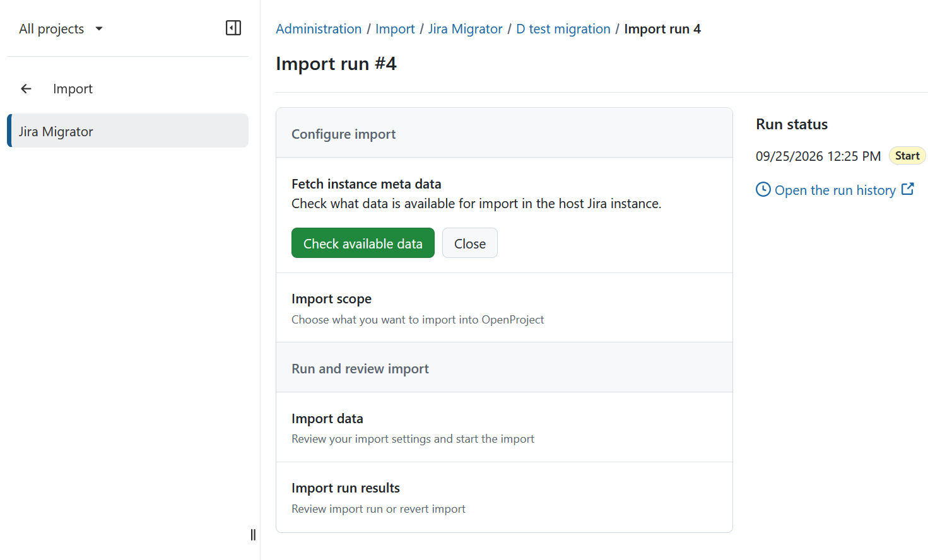Click 'Choose what you want to import' text
The height and width of the screenshot is (560, 928).
click(x=418, y=320)
